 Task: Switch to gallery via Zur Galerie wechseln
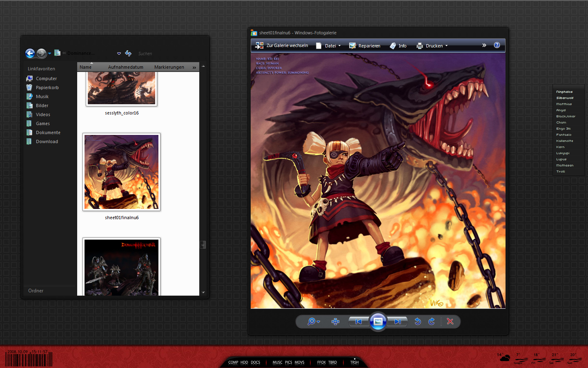[x=282, y=45]
